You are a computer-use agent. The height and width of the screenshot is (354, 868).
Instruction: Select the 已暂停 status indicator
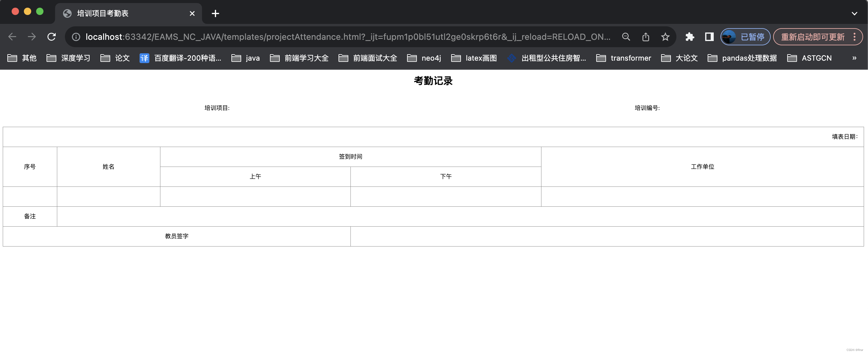(x=746, y=37)
